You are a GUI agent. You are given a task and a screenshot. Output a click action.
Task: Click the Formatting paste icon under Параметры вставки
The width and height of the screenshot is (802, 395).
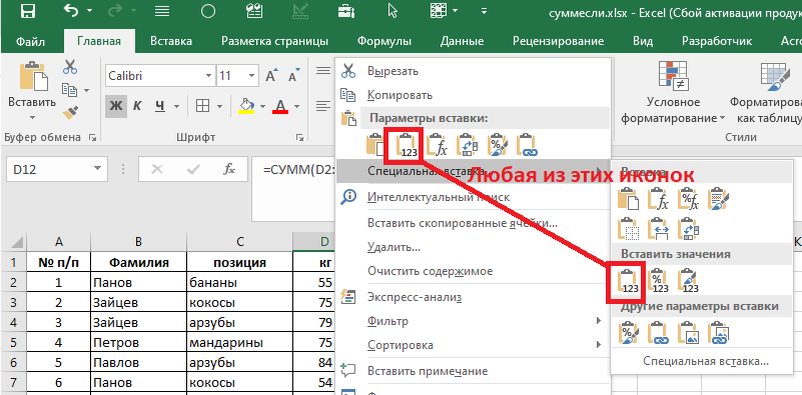pos(497,145)
